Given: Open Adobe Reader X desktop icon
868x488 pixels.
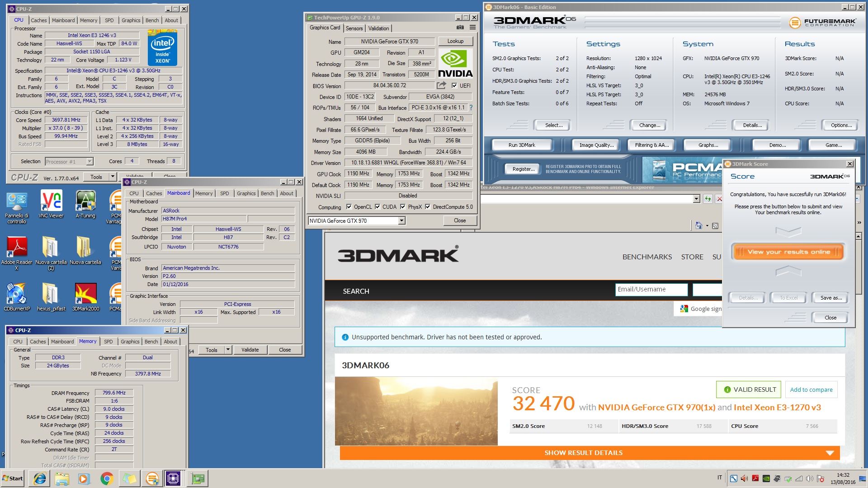Looking at the screenshot, I should pos(17,253).
